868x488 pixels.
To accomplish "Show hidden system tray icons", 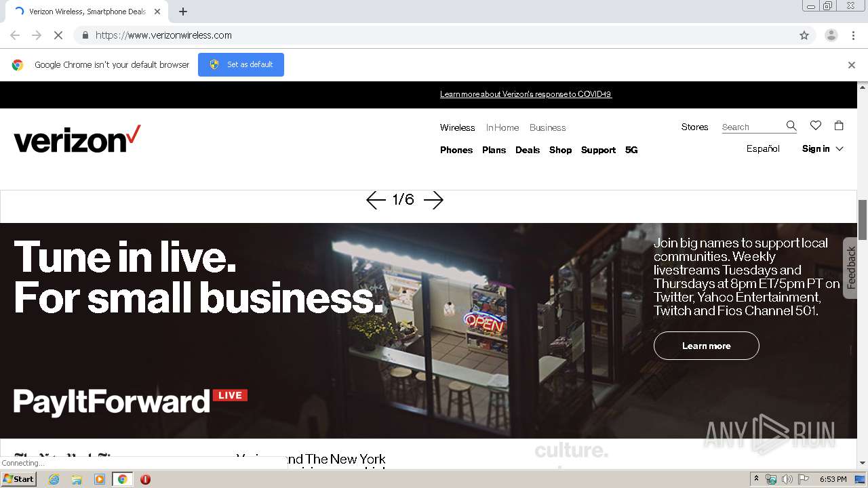I will [x=756, y=479].
